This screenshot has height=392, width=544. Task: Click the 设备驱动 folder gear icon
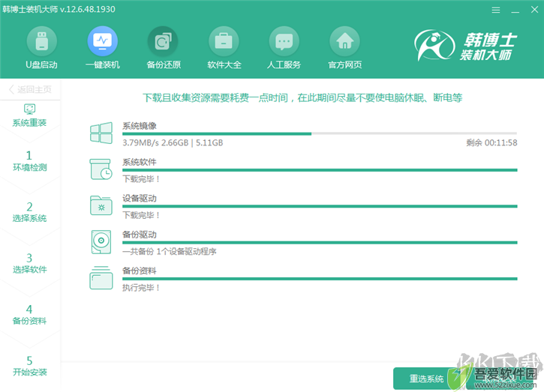[x=101, y=205]
